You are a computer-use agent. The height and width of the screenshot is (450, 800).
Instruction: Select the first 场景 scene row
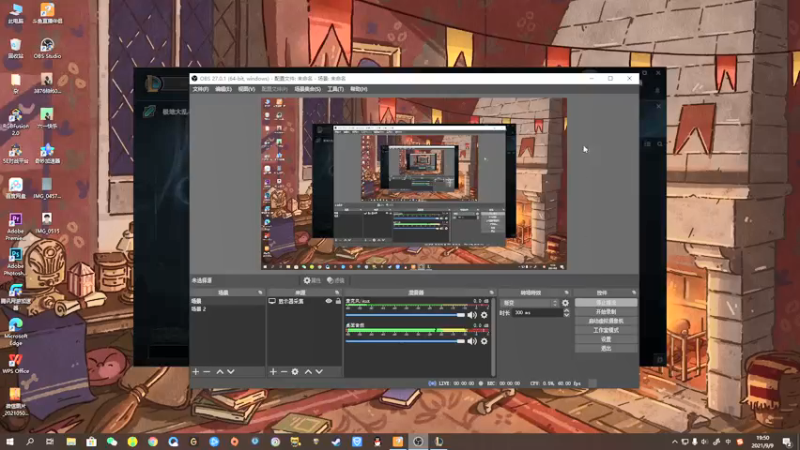point(228,302)
